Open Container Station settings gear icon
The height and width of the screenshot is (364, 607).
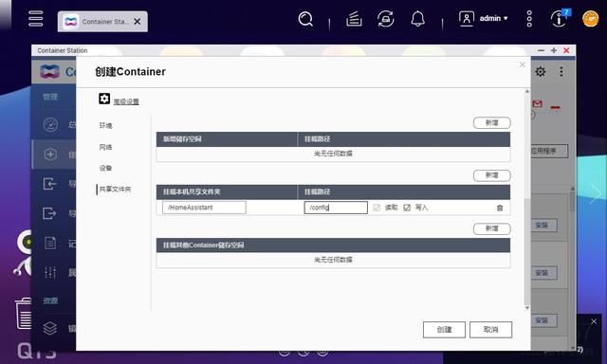pyautogui.click(x=541, y=71)
